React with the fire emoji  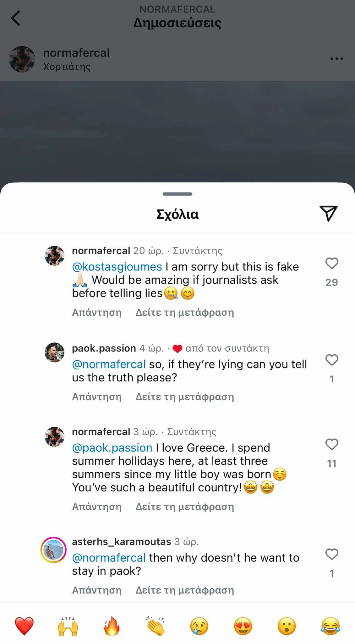tap(112, 626)
